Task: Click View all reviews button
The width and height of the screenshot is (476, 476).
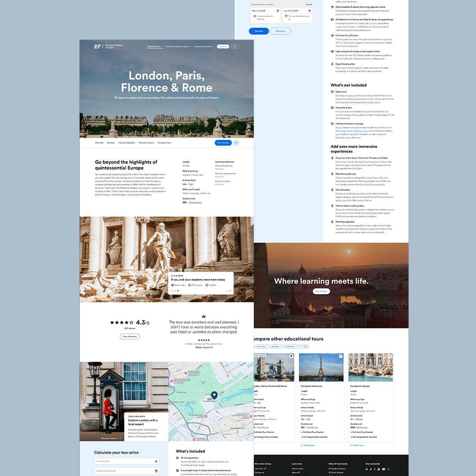Action: click(130, 336)
